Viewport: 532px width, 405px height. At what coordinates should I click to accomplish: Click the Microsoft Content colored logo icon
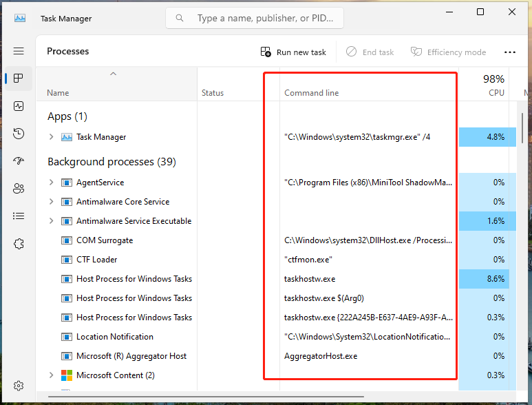pyautogui.click(x=67, y=375)
